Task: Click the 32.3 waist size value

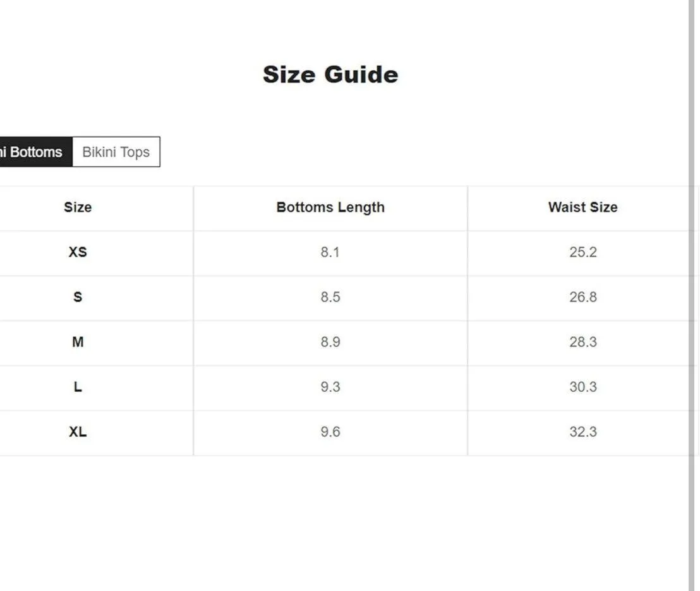Action: pyautogui.click(x=582, y=432)
